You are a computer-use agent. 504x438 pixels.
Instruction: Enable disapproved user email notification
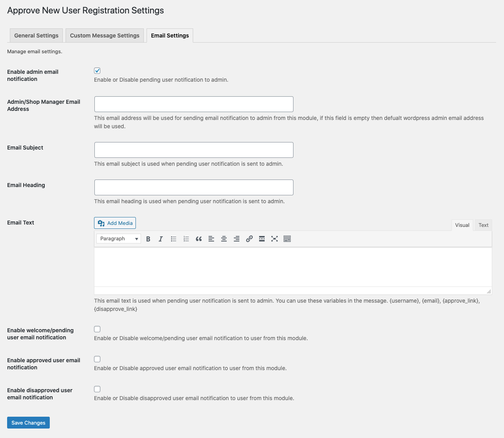click(x=97, y=389)
